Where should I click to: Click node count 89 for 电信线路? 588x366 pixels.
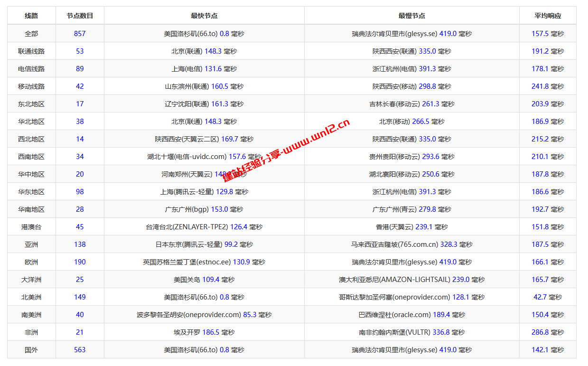tap(80, 68)
